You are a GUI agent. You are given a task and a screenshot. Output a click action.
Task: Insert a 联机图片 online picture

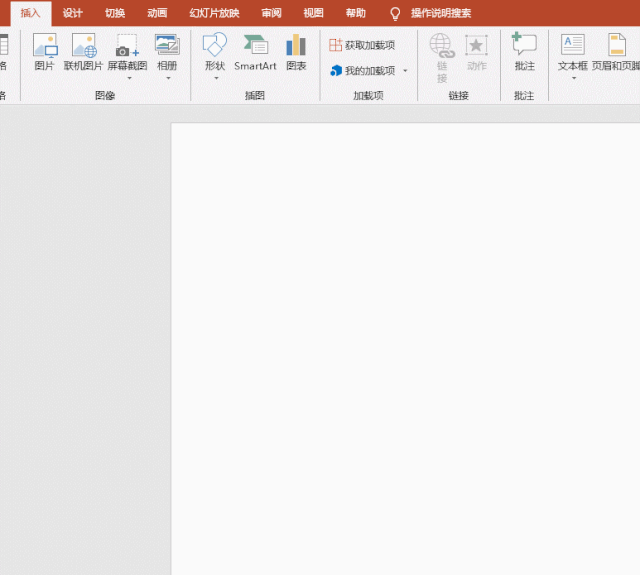[x=83, y=51]
